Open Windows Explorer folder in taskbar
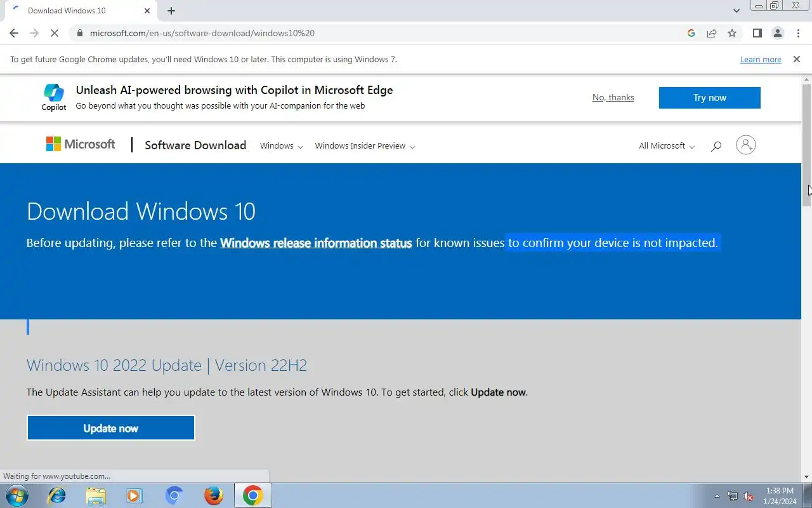Viewport: 812px width, 508px height. pos(96,495)
